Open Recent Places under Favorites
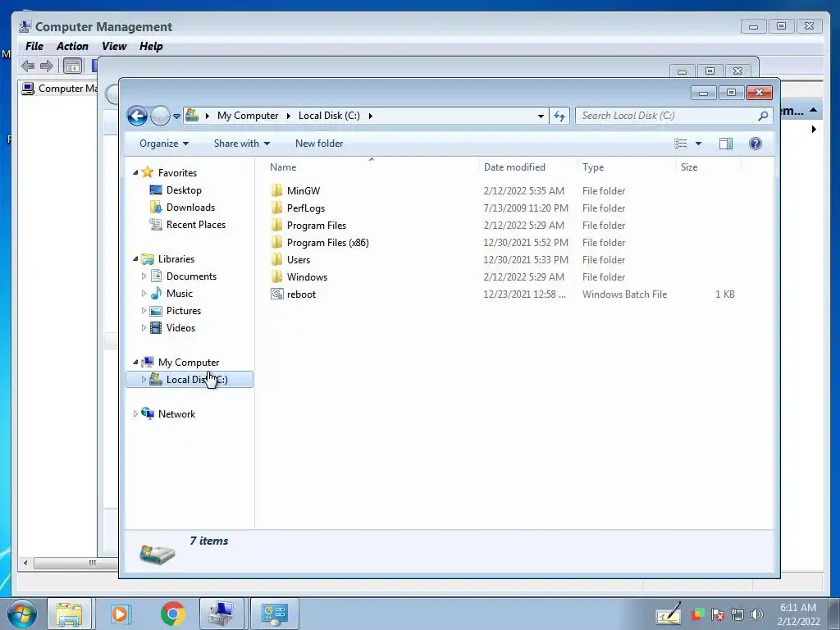The height and width of the screenshot is (630, 840). point(195,225)
